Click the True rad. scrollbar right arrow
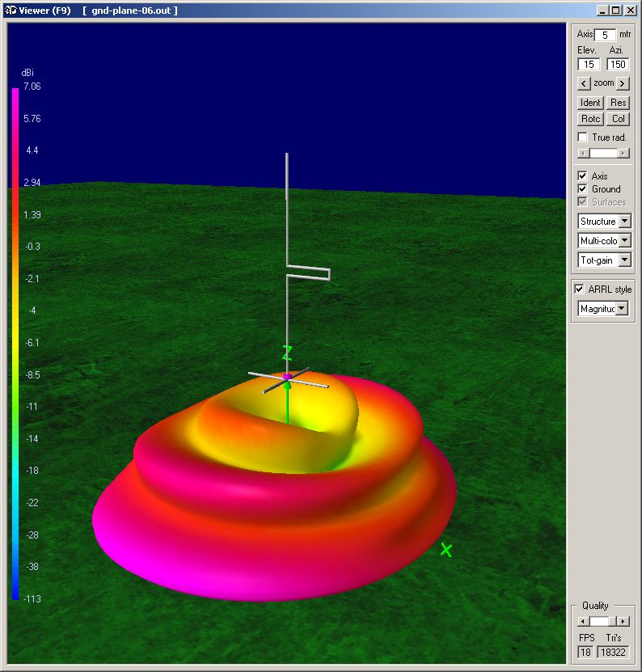The image size is (642, 672). coord(623,153)
